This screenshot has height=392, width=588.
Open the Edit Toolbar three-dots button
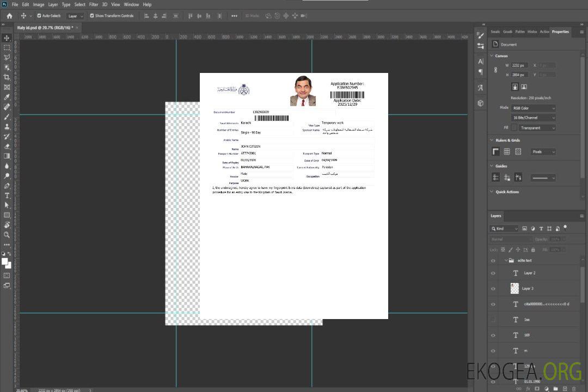click(x=7, y=244)
